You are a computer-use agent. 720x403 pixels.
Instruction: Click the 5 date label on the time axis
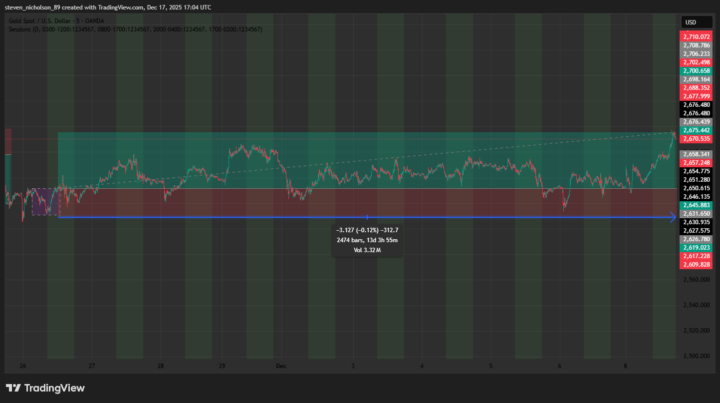(490, 366)
